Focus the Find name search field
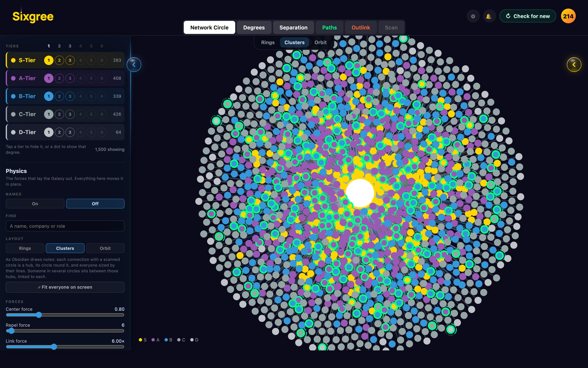Viewport: 588px width, 368px height. (x=65, y=226)
